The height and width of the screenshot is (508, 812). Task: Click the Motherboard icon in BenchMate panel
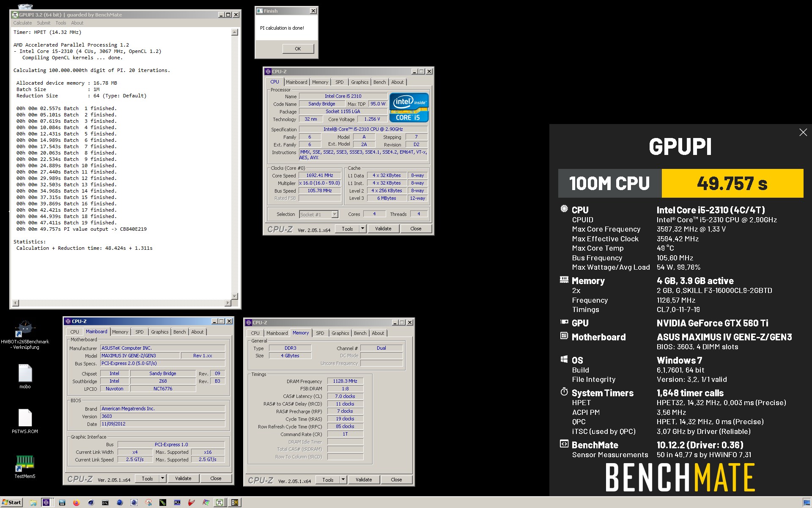click(x=564, y=336)
